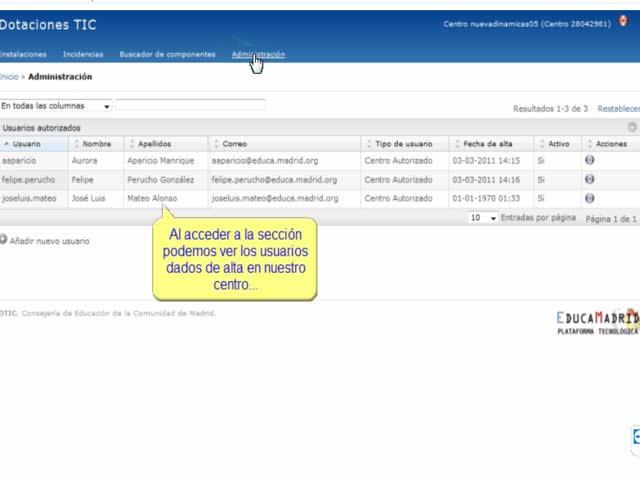This screenshot has height=480, width=640.
Task: Click the 'Mateo Alonso' surname cell
Action: (x=166, y=198)
